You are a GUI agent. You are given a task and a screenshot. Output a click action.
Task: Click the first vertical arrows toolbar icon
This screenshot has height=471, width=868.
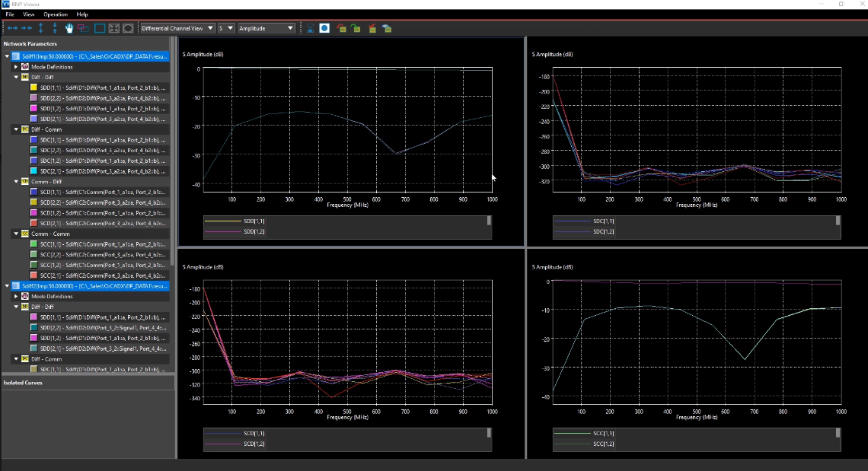[41, 28]
